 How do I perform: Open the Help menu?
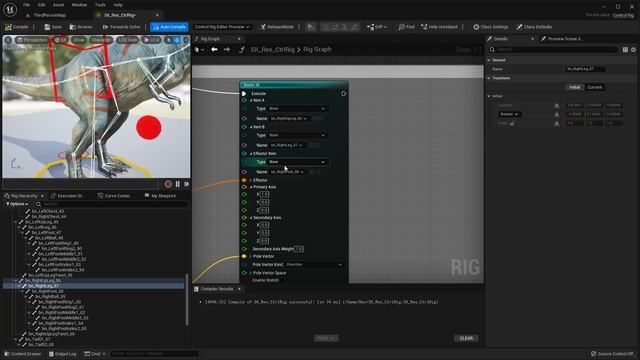coord(118,5)
